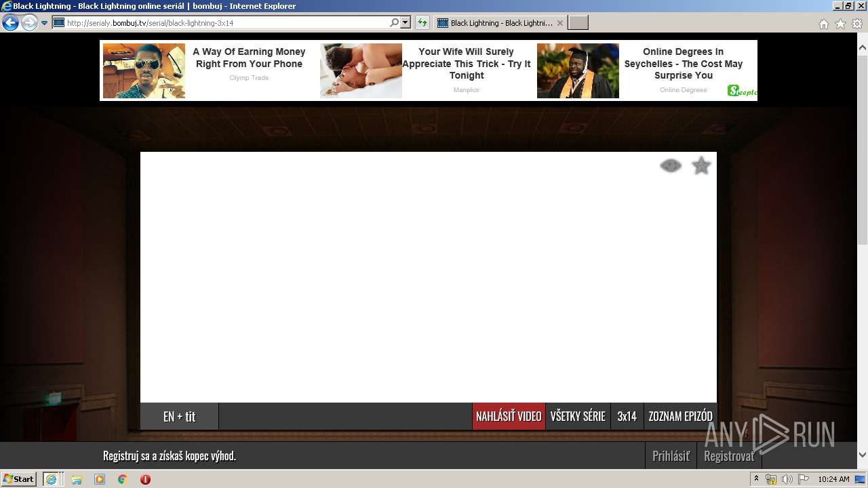Image resolution: width=868 pixels, height=488 pixels.
Task: Open the IE Tools gear menu
Action: pyautogui.click(x=857, y=24)
